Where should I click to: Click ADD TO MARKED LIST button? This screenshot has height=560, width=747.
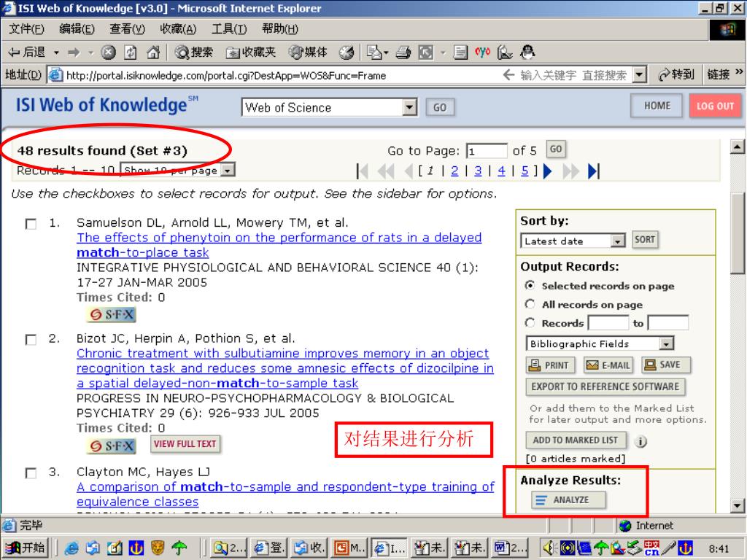(x=576, y=440)
